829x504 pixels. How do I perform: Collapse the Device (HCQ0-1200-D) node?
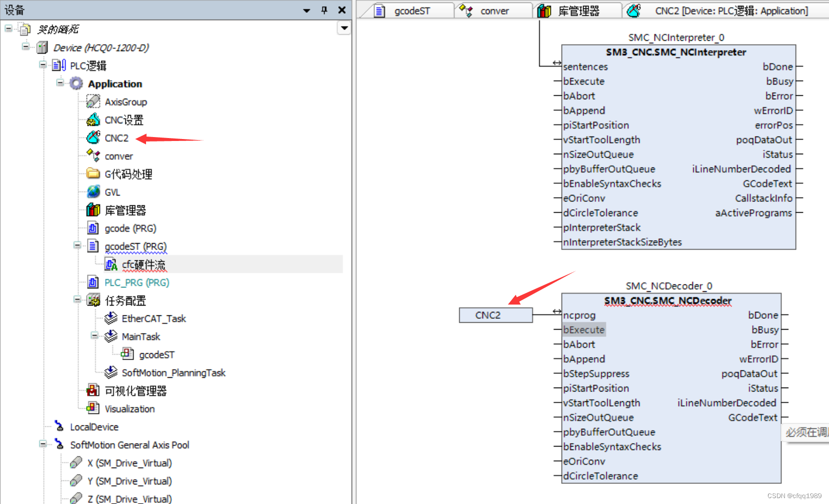tap(26, 47)
